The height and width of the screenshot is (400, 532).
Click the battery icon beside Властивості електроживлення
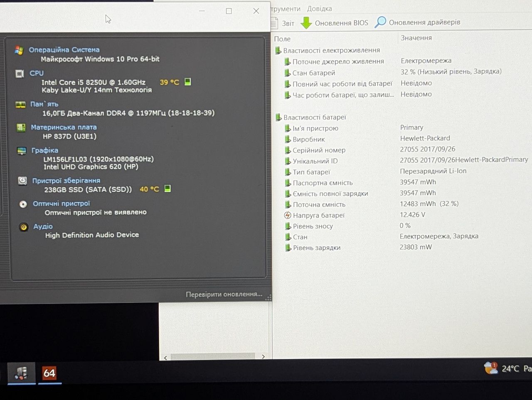tap(278, 50)
